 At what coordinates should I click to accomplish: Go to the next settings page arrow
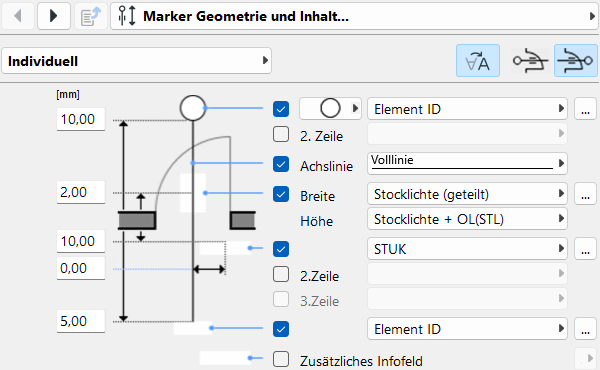click(54, 16)
